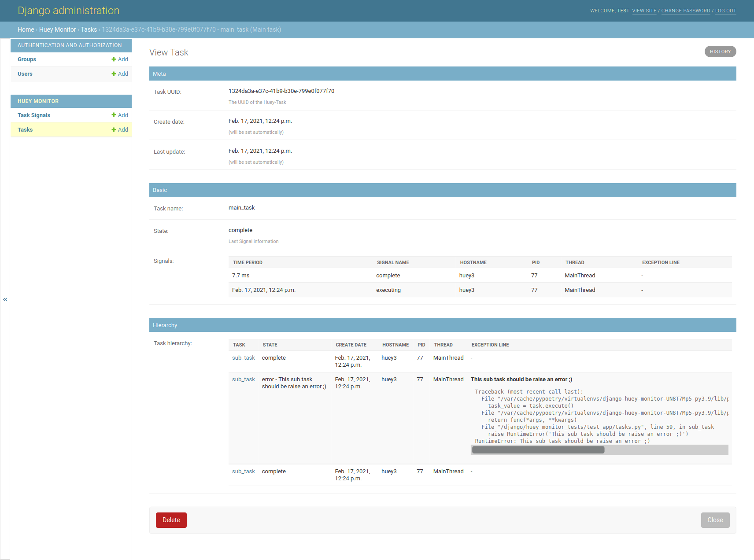Open Task Signals in the sidebar
The height and width of the screenshot is (560, 754).
pos(34,115)
